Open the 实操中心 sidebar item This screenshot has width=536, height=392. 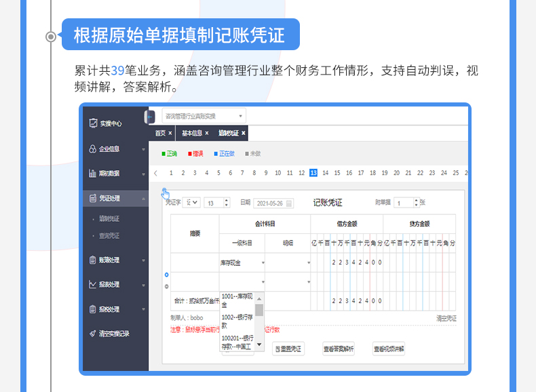[111, 123]
